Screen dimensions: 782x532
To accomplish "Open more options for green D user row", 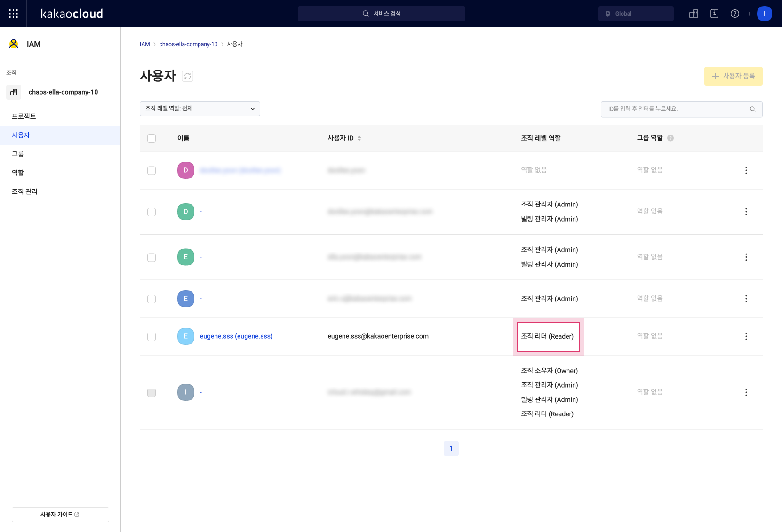I will (x=746, y=212).
